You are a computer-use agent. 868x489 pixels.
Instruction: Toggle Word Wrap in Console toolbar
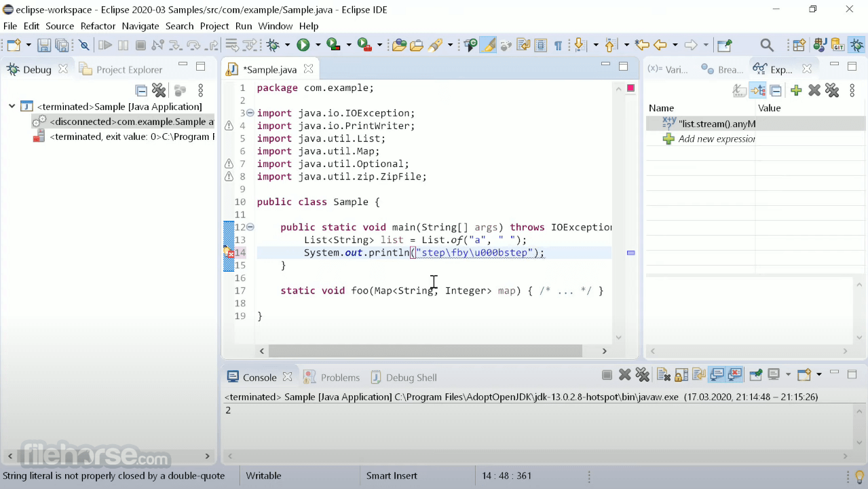coord(699,375)
